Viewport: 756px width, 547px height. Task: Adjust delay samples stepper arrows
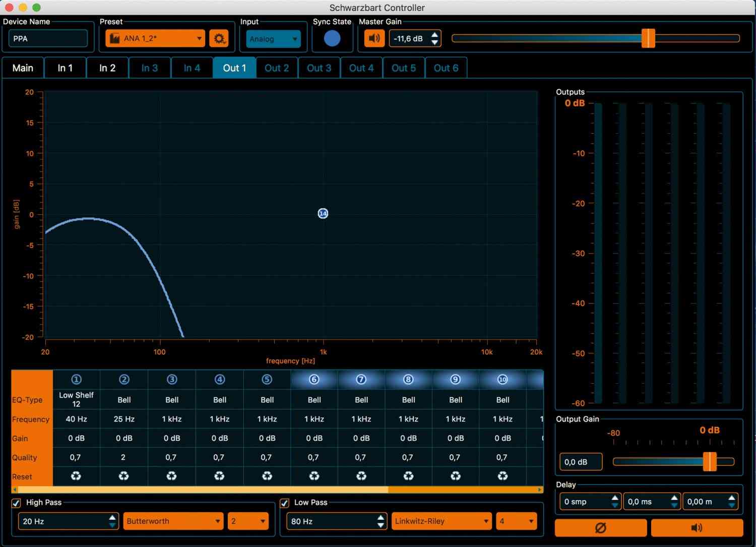615,502
